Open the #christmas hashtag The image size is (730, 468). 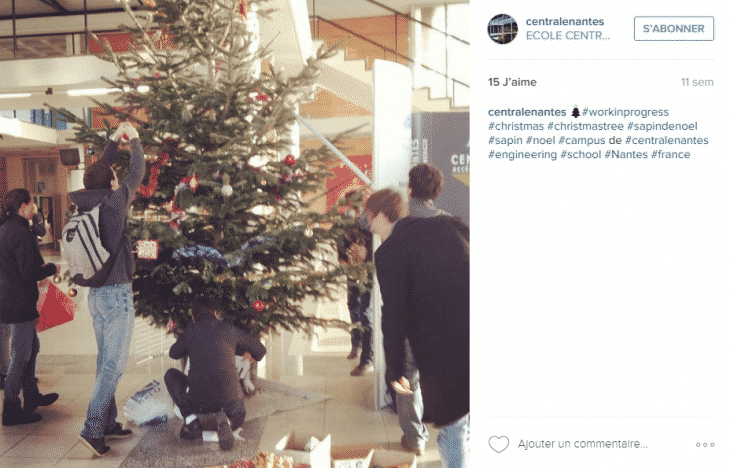[516, 126]
